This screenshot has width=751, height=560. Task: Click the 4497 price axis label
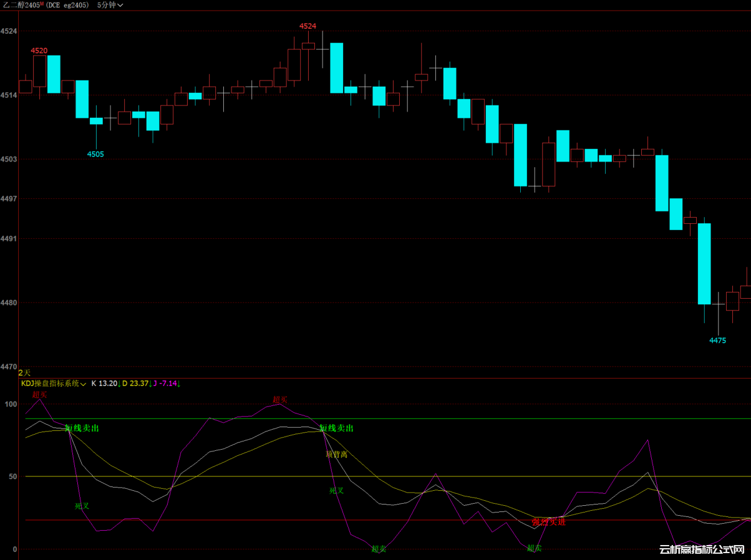9,199
